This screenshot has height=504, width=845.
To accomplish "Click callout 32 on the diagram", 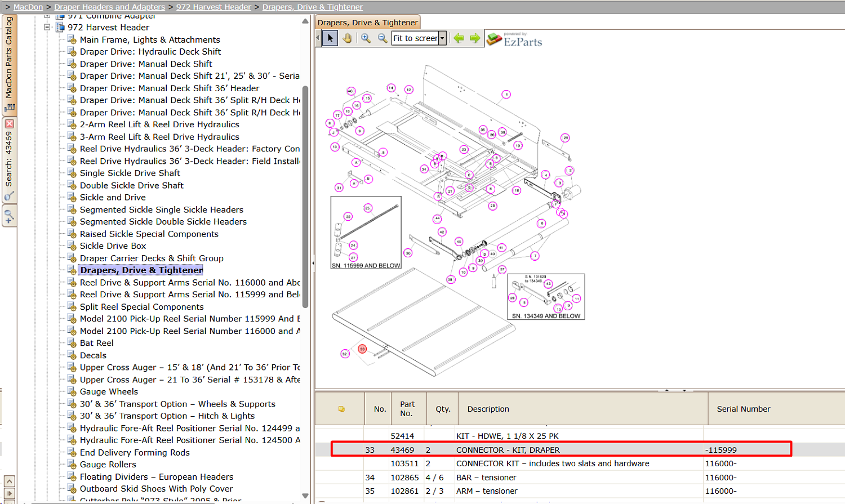I will [x=345, y=354].
